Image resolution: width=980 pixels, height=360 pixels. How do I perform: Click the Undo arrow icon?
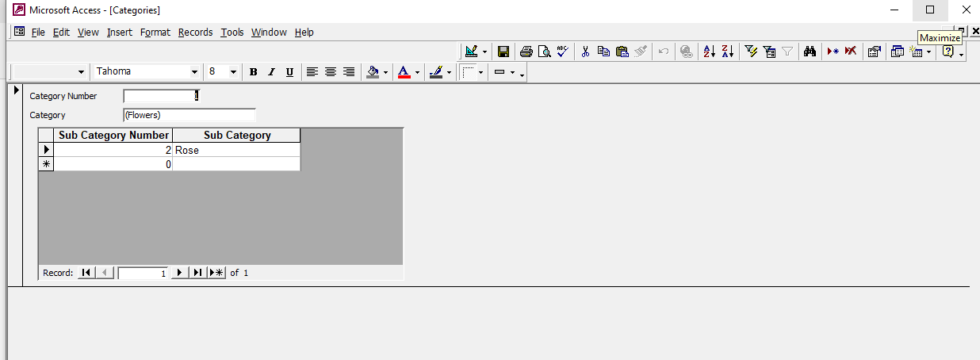(x=664, y=52)
